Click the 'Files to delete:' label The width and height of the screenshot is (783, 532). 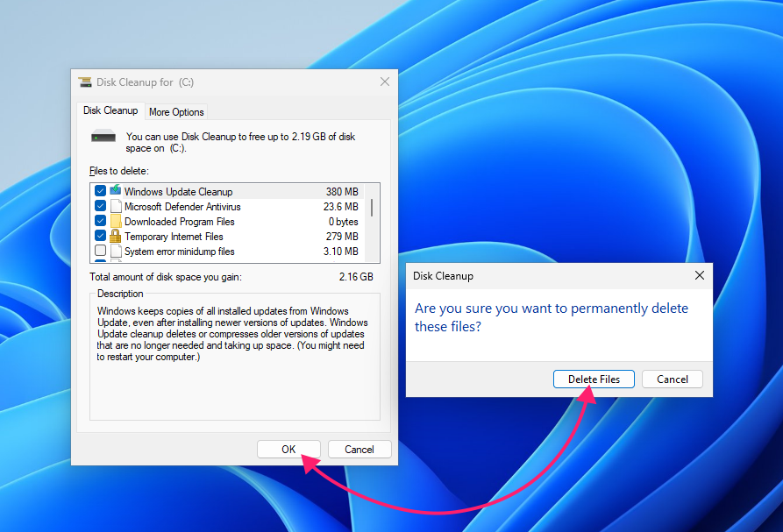119,171
